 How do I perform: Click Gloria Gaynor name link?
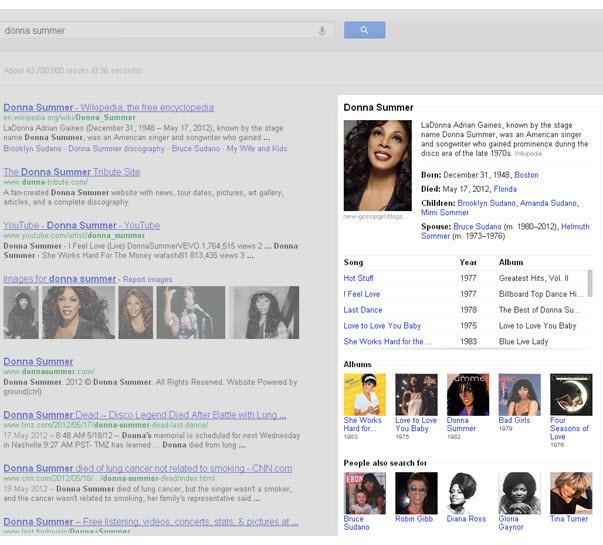(x=511, y=523)
